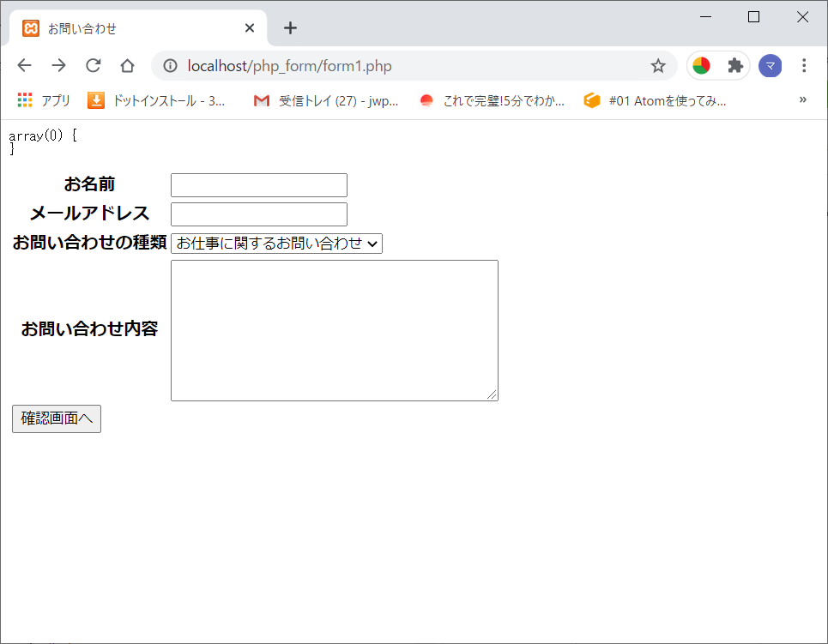Minimize the Chrome window
The height and width of the screenshot is (644, 828).
point(705,17)
